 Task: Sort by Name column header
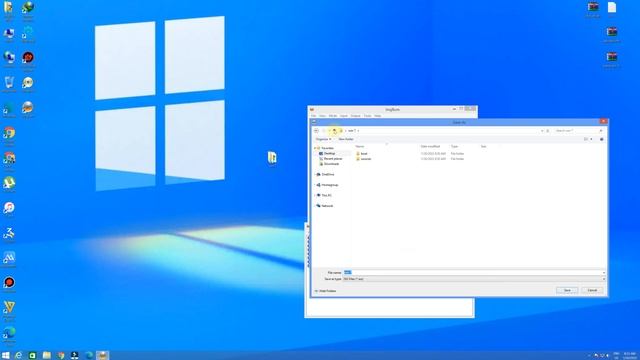360,146
